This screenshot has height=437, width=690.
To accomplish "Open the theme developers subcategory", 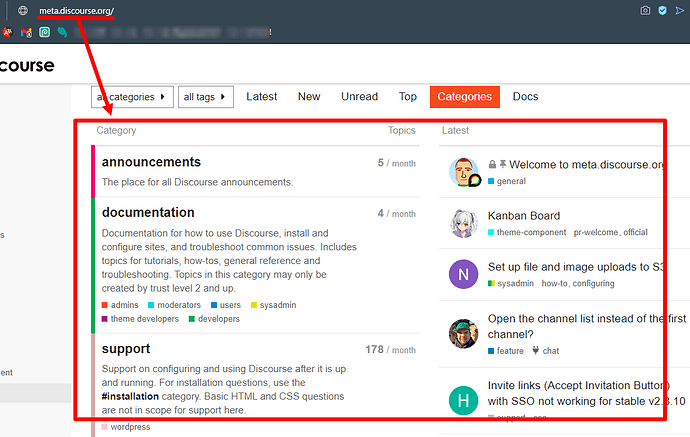I will 140,319.
